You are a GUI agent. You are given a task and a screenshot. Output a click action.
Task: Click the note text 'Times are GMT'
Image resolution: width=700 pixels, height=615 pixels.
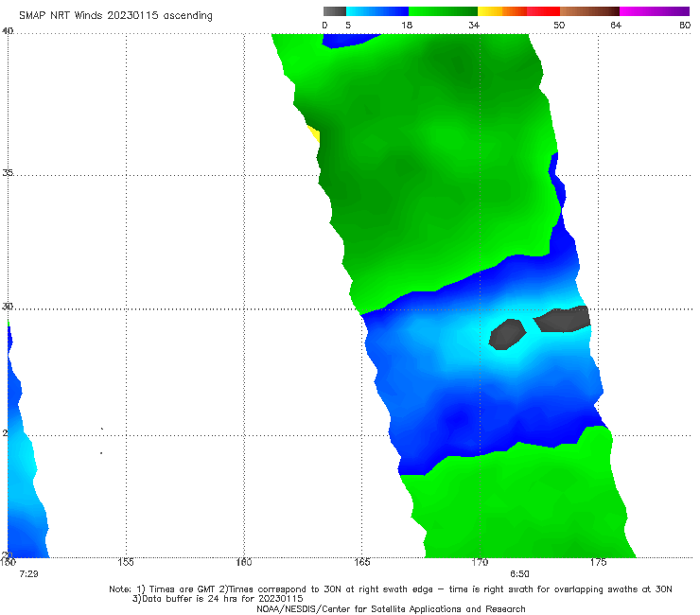[183, 589]
